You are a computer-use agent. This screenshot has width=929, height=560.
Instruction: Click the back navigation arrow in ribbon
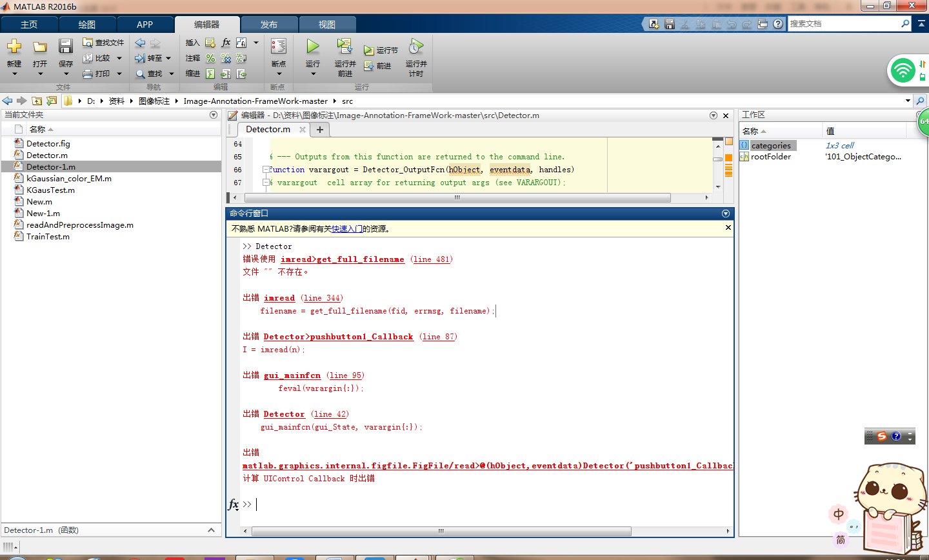(x=140, y=43)
